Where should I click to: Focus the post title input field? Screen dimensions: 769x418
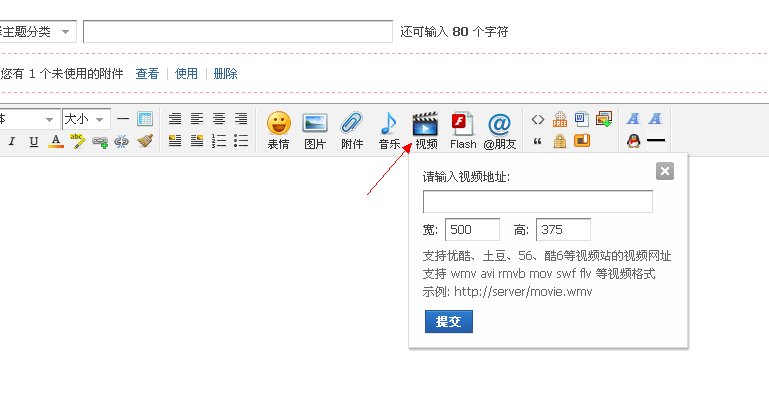[238, 32]
